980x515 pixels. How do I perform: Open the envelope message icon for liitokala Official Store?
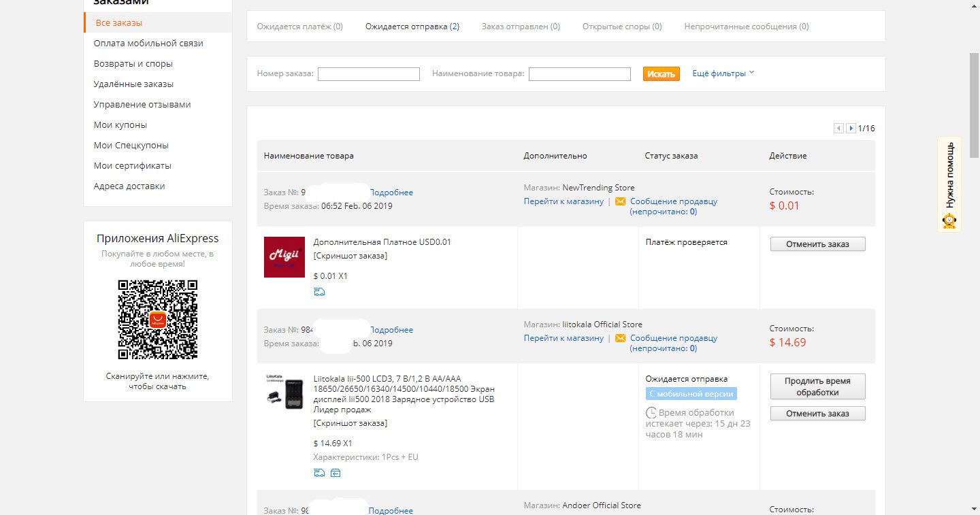point(620,338)
